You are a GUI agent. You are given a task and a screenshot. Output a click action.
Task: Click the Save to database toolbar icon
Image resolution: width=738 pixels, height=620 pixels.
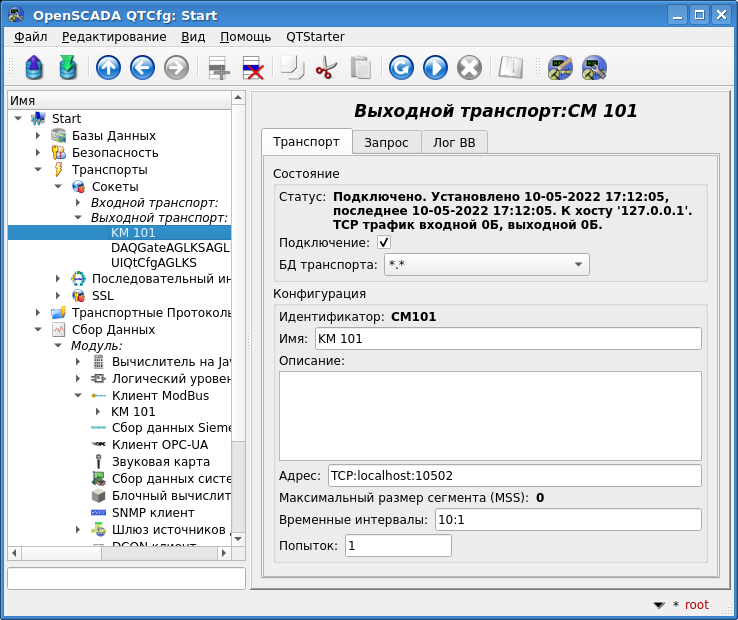tap(68, 67)
